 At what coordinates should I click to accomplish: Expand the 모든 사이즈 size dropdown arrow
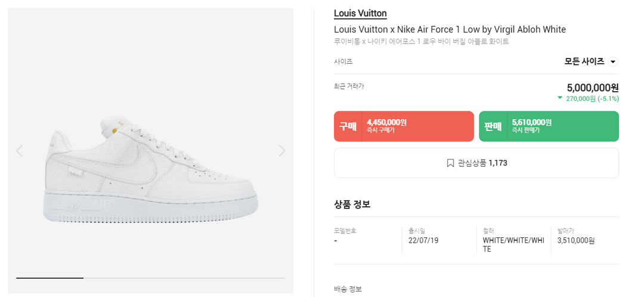pos(613,61)
